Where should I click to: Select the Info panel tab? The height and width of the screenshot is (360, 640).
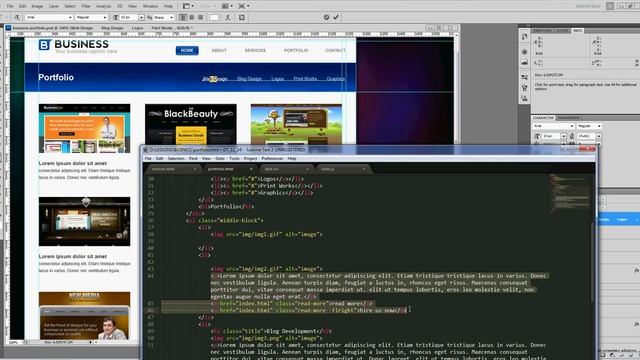click(x=577, y=31)
